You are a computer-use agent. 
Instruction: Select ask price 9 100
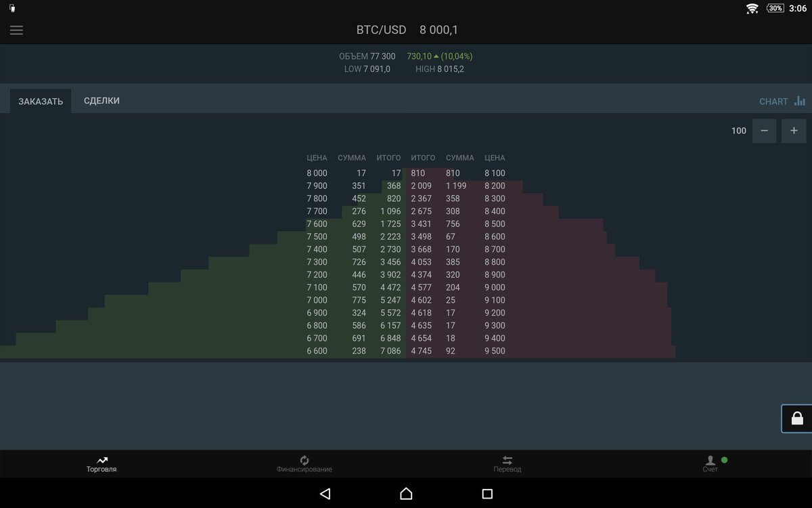(495, 300)
